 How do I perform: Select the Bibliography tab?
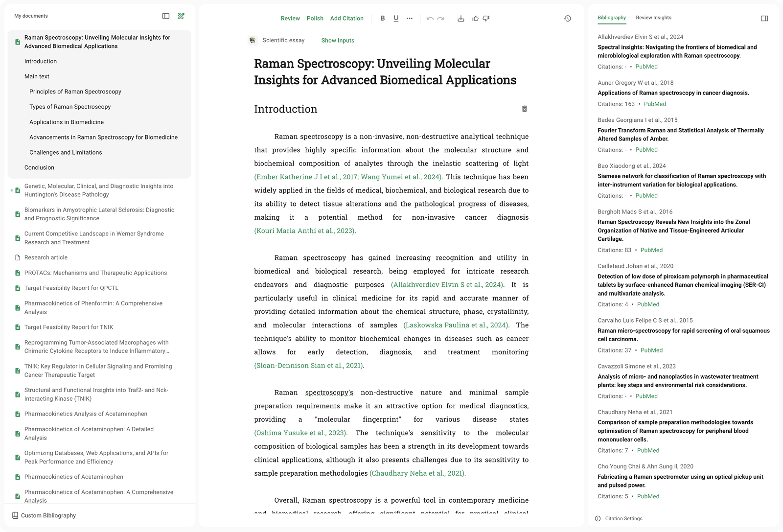click(611, 18)
